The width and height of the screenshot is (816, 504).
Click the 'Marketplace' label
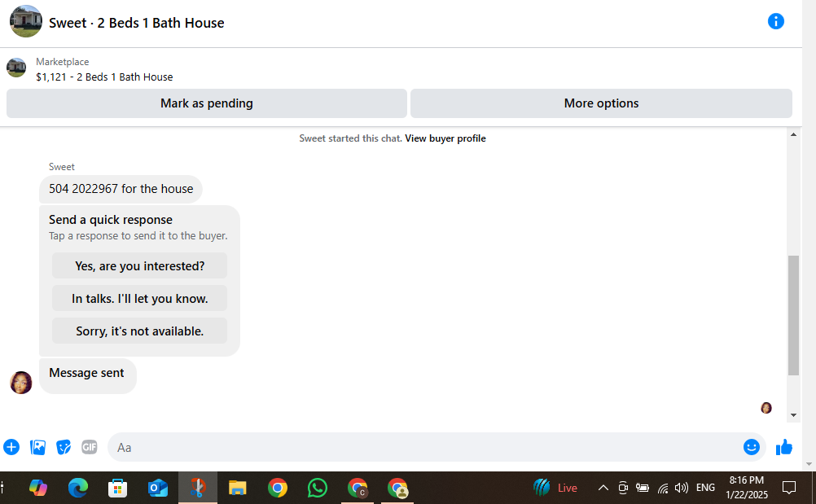[63, 62]
